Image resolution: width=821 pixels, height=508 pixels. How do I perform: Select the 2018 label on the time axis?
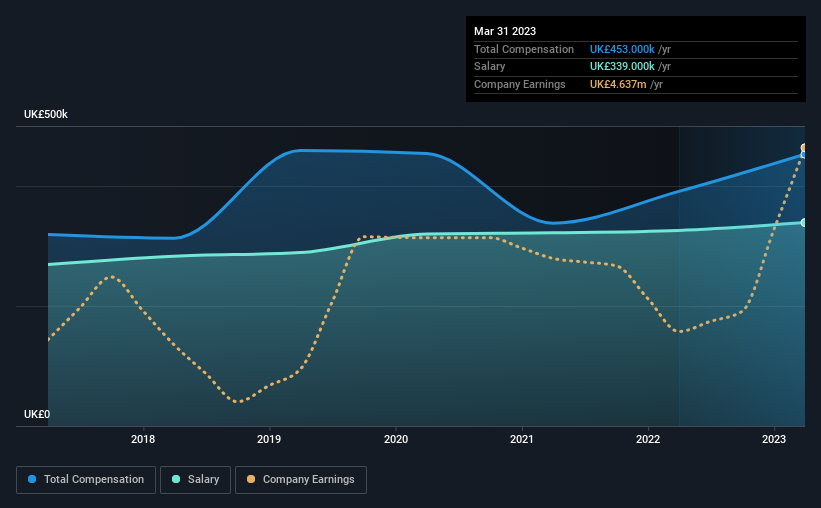point(143,439)
